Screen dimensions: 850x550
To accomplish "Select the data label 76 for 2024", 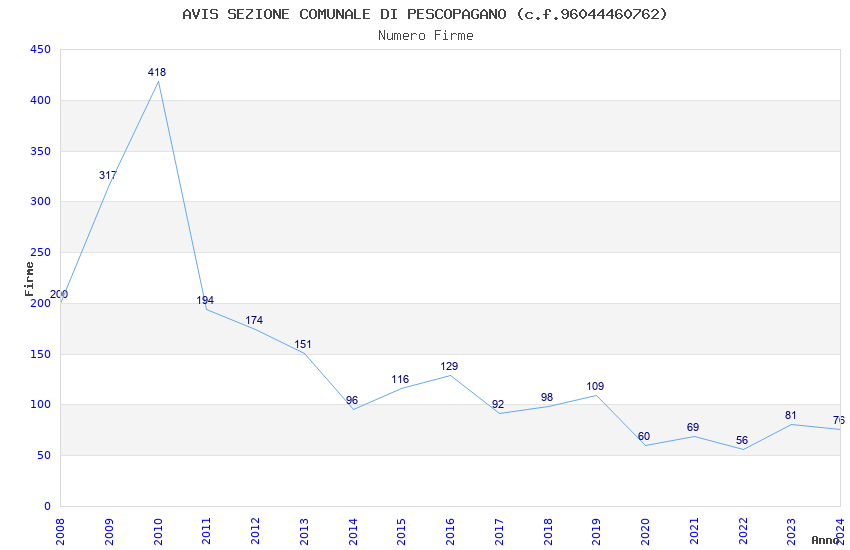I will pyautogui.click(x=839, y=420).
